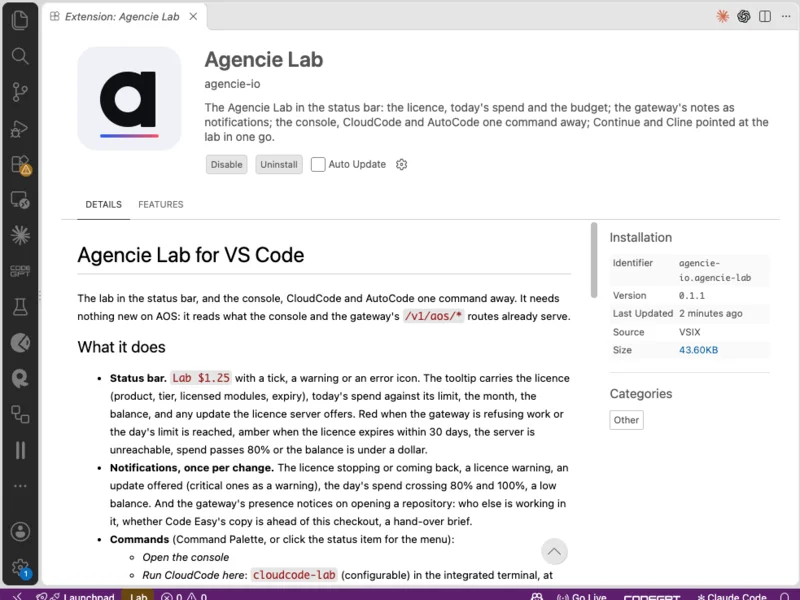Click the inline code /v1/aos/*
This screenshot has height=600, width=800.
click(434, 316)
